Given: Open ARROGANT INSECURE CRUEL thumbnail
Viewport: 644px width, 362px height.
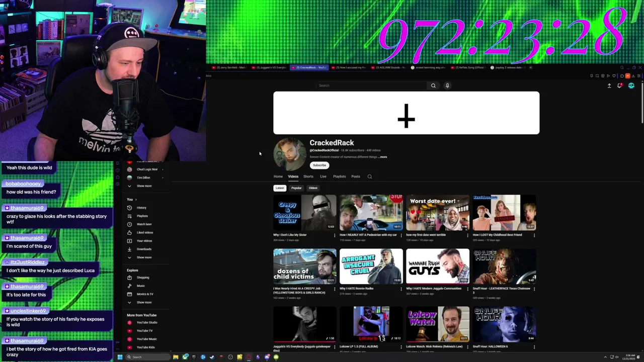Looking at the screenshot, I should pos(371,266).
